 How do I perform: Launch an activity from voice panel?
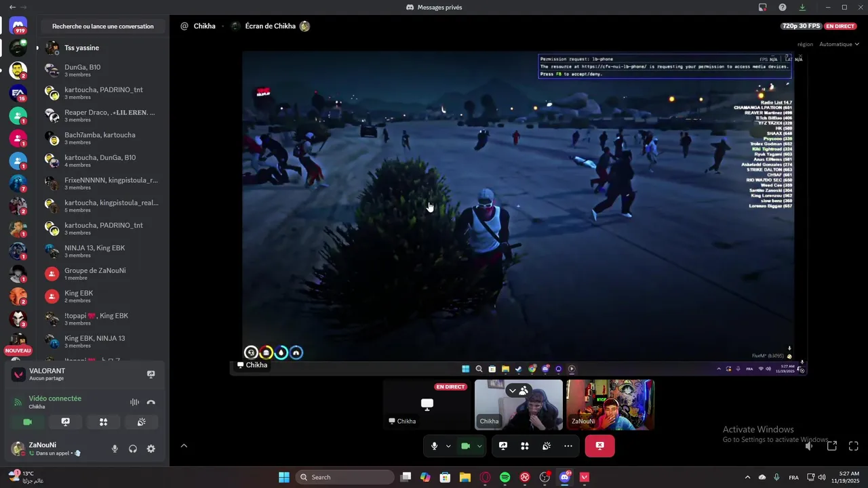pos(103,422)
